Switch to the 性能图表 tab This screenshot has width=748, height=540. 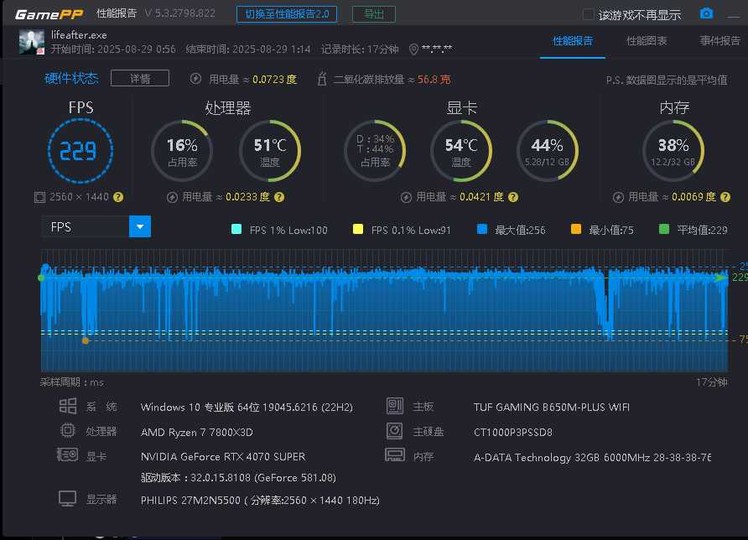(x=646, y=41)
